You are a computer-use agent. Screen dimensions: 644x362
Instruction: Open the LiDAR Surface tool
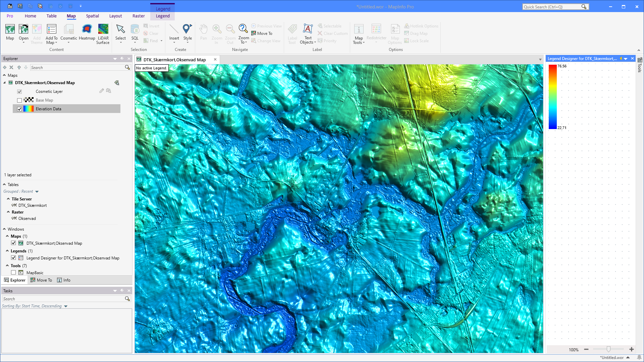coord(103,29)
